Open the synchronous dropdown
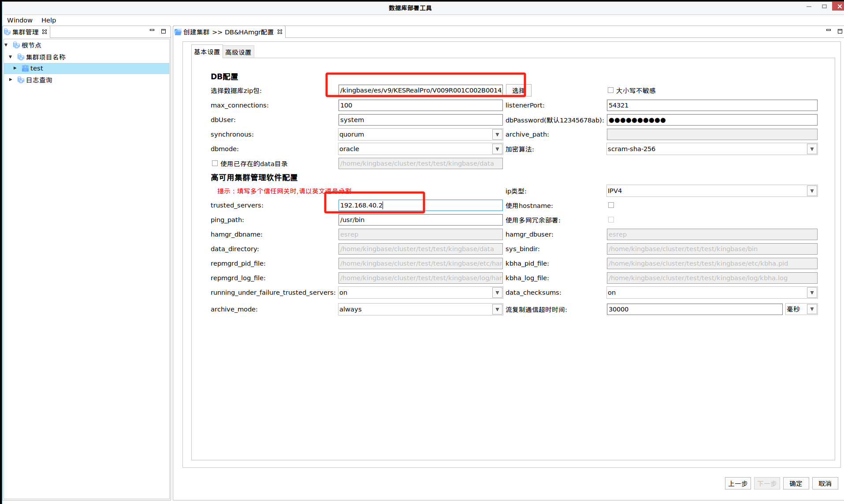Screen dimensions: 844x504 [497, 134]
